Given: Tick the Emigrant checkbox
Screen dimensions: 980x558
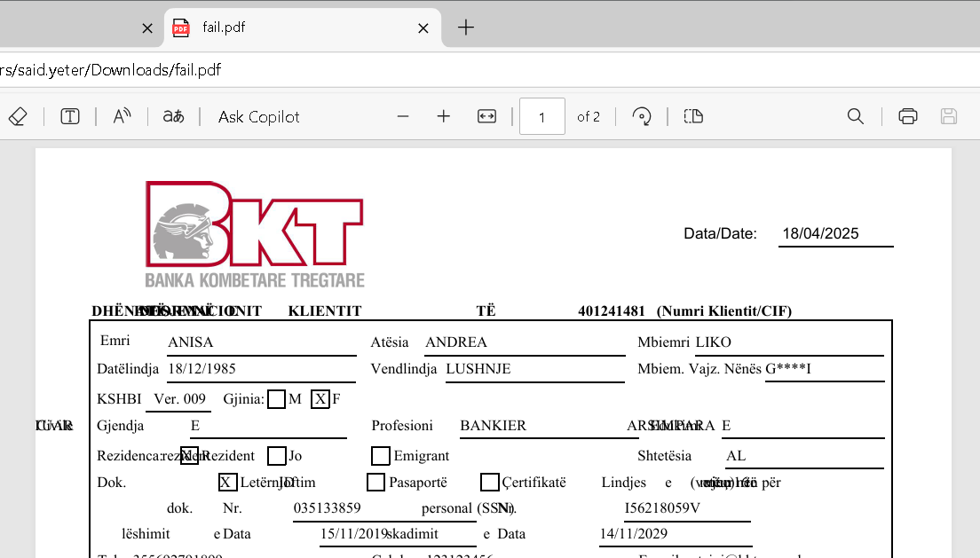Looking at the screenshot, I should 381,456.
